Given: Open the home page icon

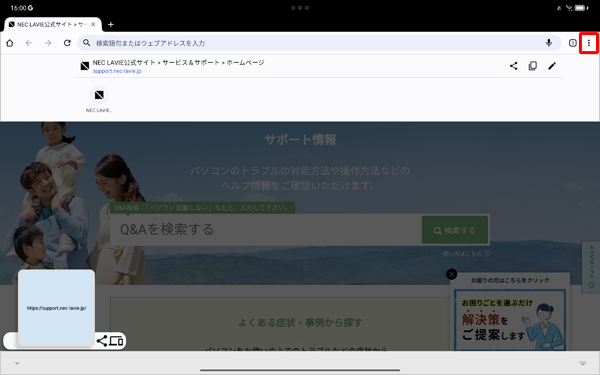Looking at the screenshot, I should (x=10, y=43).
